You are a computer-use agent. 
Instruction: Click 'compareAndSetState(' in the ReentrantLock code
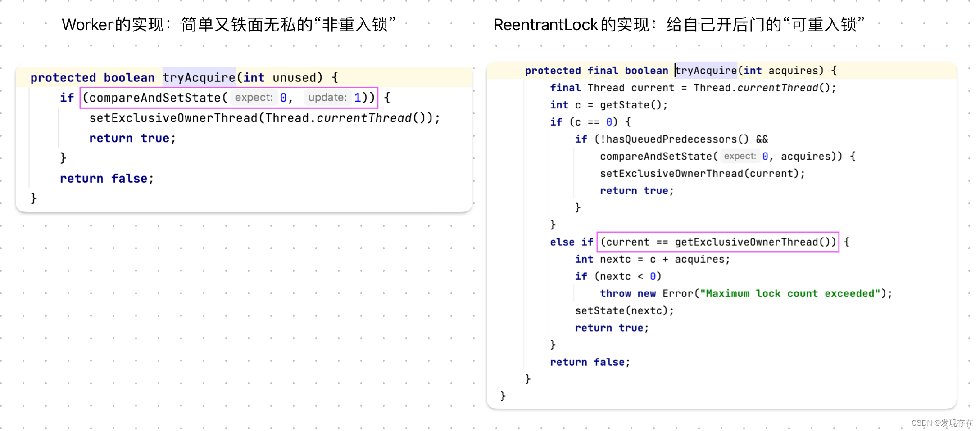pyautogui.click(x=659, y=156)
